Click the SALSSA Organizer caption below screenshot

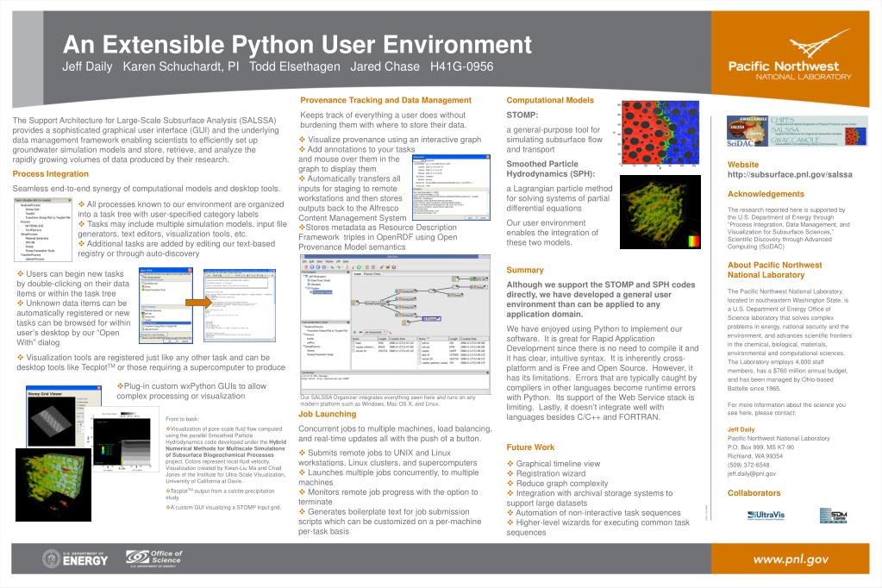(x=388, y=400)
